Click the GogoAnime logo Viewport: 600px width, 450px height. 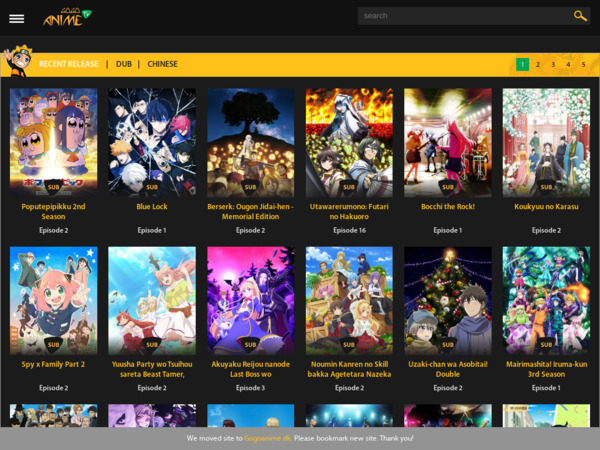(67, 17)
